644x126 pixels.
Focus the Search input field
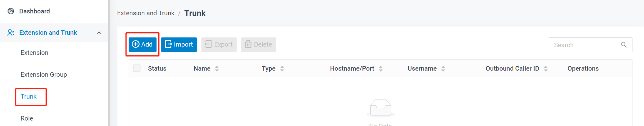[584, 45]
